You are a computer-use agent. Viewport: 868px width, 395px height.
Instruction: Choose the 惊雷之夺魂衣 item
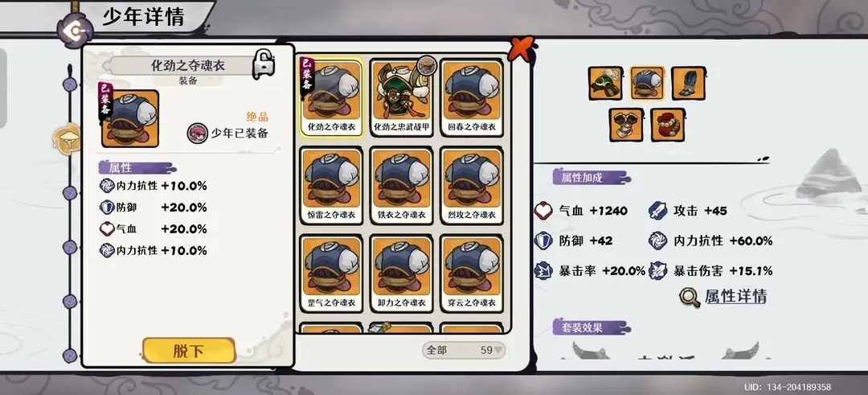[x=331, y=185]
